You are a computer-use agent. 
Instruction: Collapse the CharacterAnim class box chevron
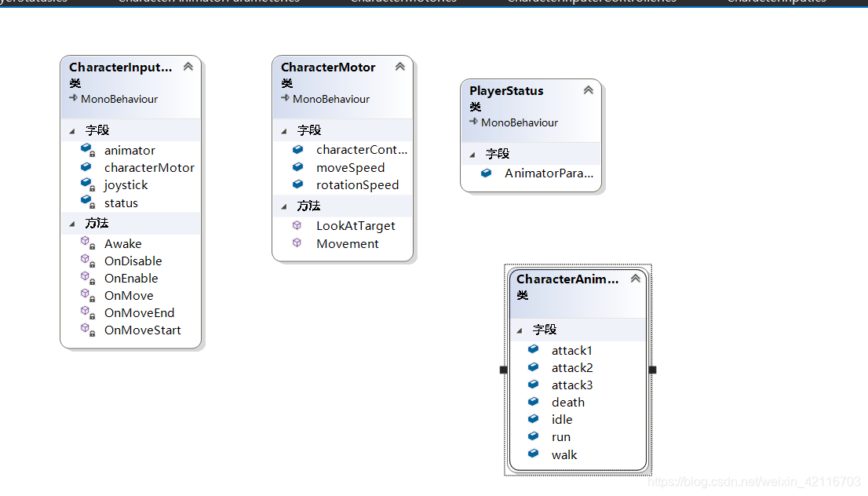point(636,279)
